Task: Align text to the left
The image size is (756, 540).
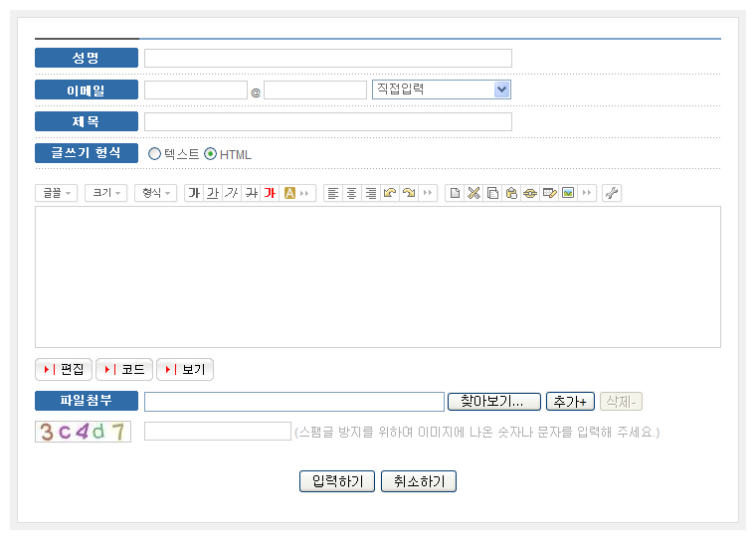Action: coord(333,193)
